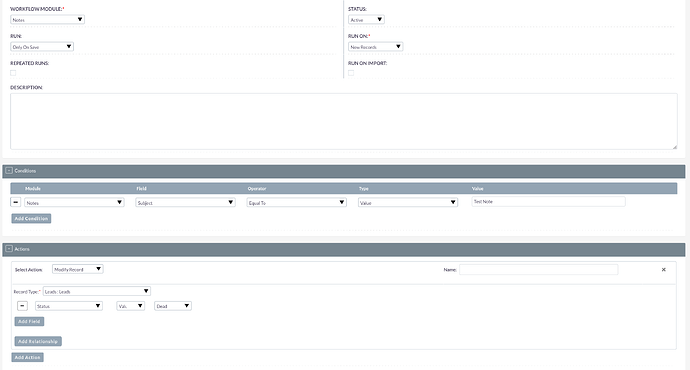Remove the Notes condition row with minus button
Screen dimensions: 690x370
tap(15, 202)
